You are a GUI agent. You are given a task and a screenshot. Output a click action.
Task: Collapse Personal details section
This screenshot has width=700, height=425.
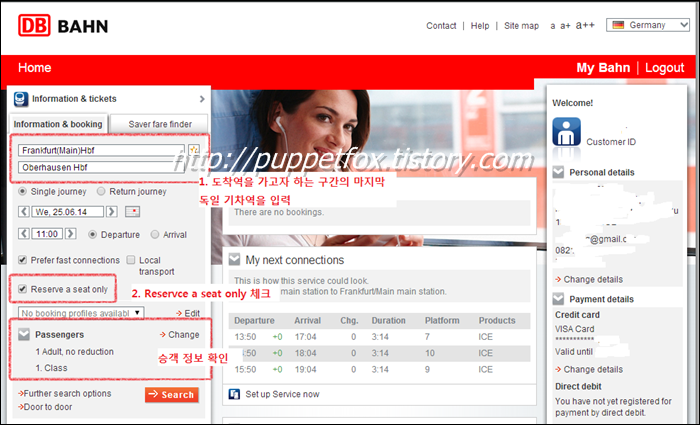pyautogui.click(x=558, y=172)
